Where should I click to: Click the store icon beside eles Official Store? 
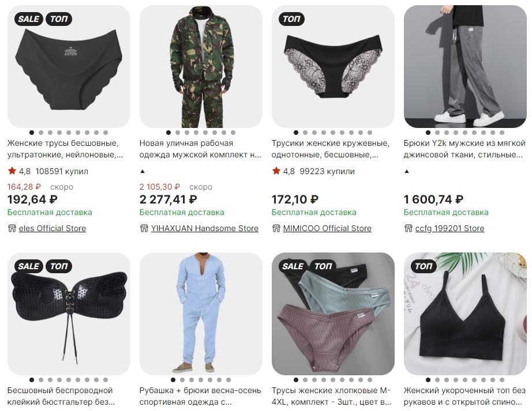tap(12, 228)
